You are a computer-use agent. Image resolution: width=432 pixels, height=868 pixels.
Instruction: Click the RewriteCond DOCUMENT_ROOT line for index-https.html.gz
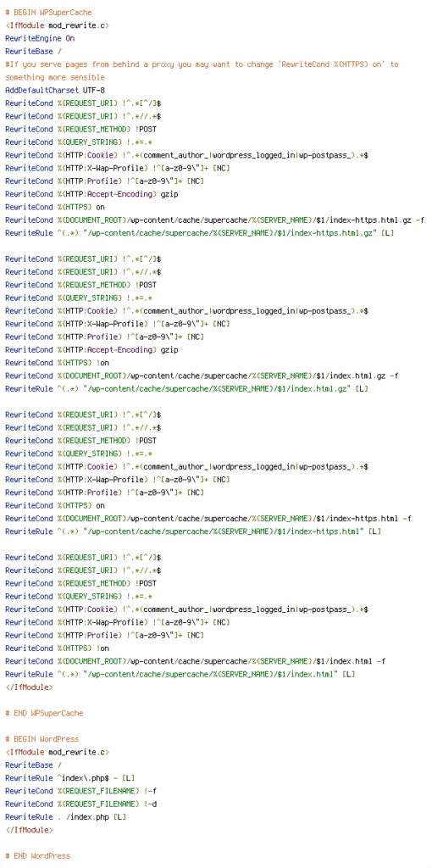tap(214, 220)
